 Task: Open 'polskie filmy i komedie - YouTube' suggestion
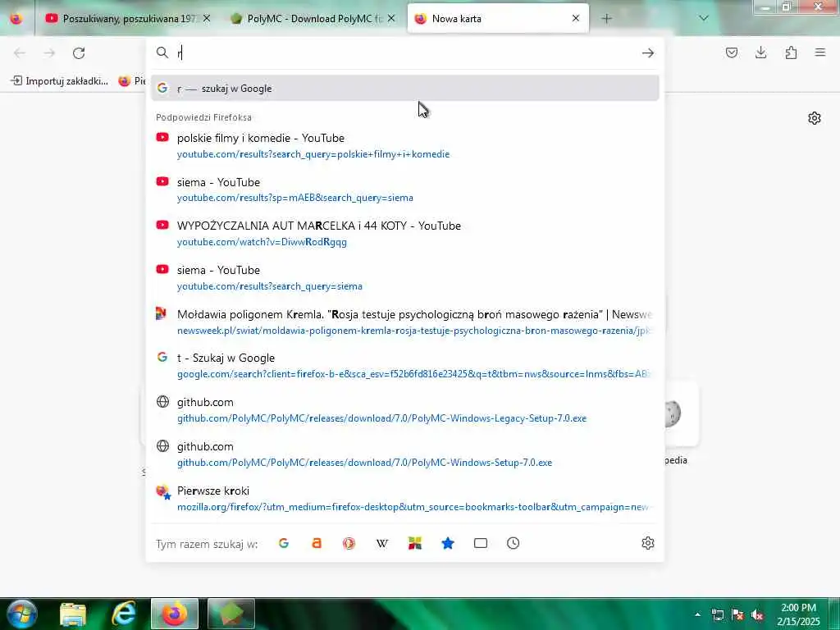[x=404, y=146]
